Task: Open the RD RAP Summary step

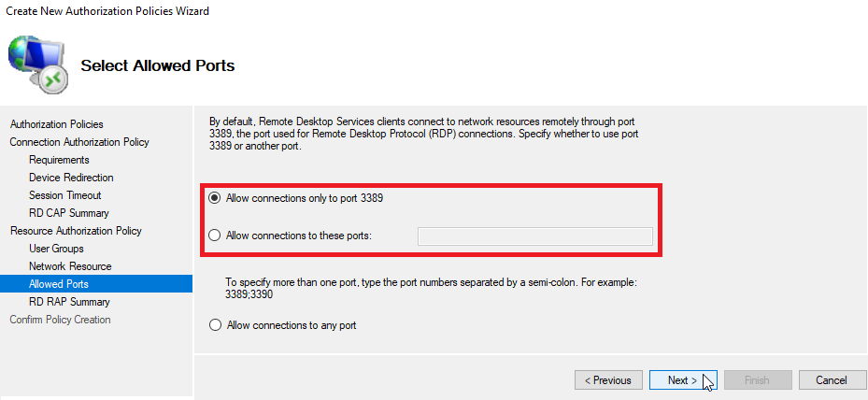Action: (69, 301)
